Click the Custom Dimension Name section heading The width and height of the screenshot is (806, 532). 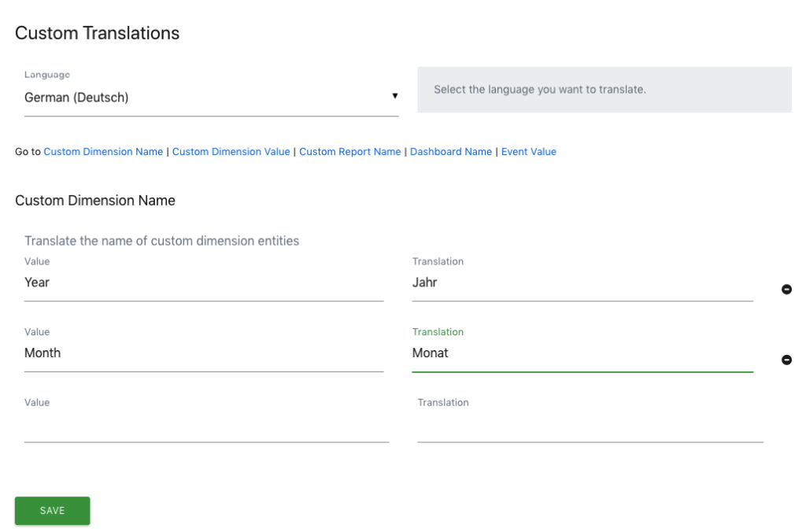coord(95,201)
